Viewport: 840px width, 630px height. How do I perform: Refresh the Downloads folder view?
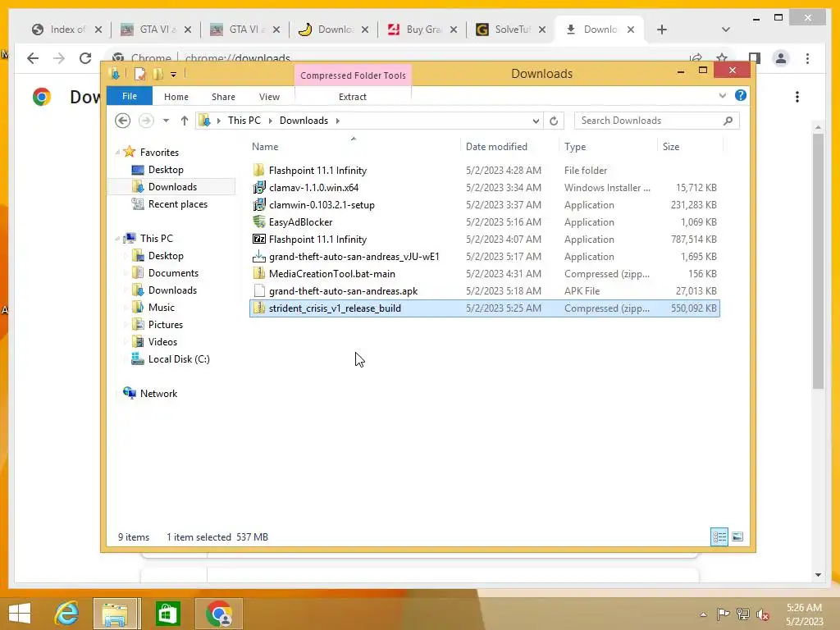click(x=554, y=121)
